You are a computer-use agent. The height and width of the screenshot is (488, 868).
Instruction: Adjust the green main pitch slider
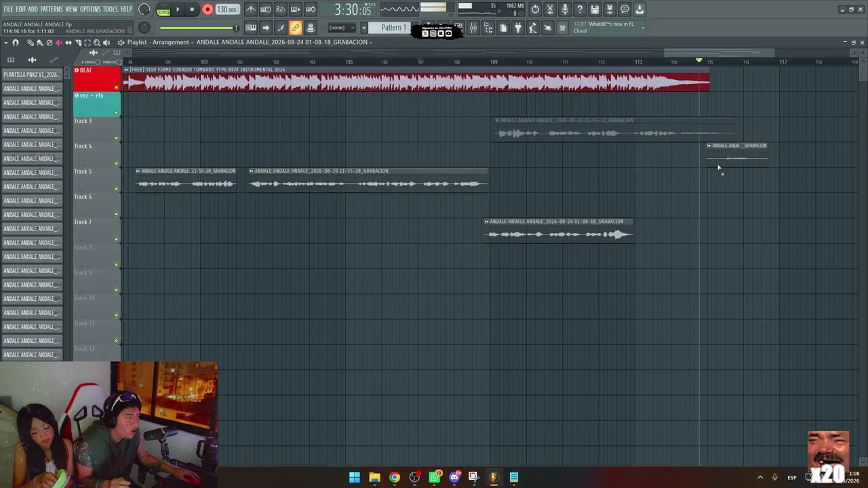pyautogui.click(x=199, y=28)
